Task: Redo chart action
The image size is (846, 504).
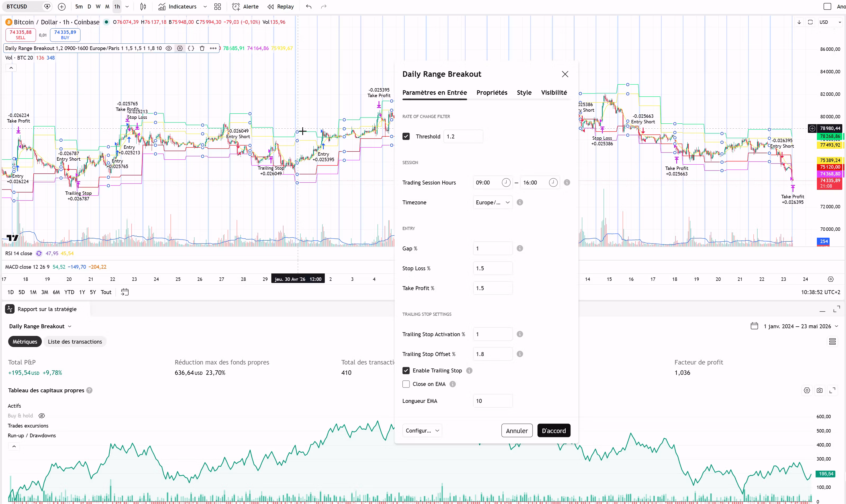Action: pos(324,6)
